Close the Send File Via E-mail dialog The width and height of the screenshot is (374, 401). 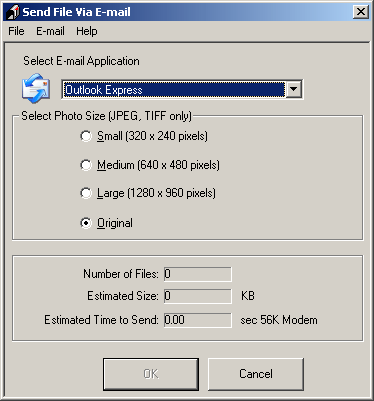click(360, 12)
